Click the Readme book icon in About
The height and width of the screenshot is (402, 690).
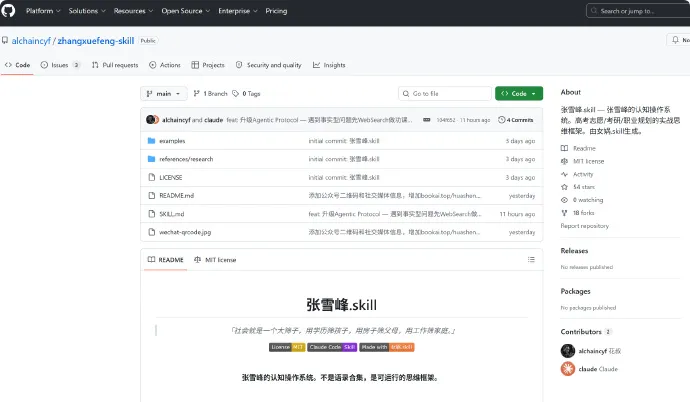(x=565, y=148)
